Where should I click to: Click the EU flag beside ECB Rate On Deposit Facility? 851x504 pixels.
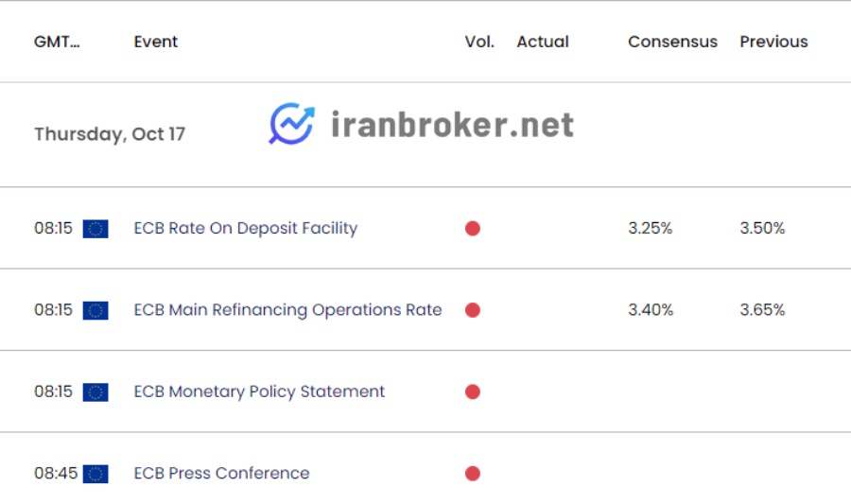[x=96, y=229]
